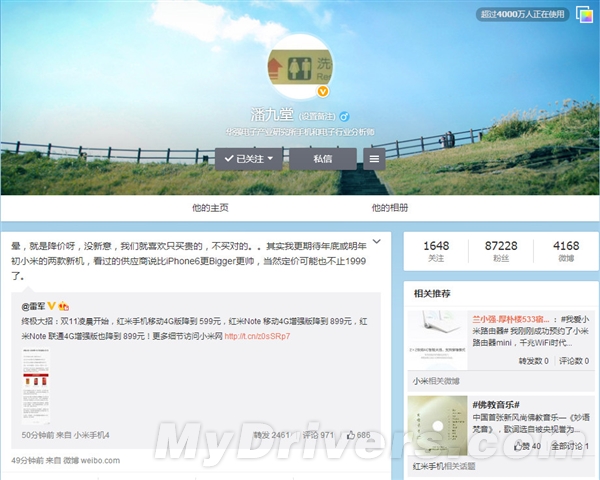Image resolution: width=600 pixels, height=480 pixels.
Task: Click the 小米相关微博 label
Action: [x=436, y=381]
